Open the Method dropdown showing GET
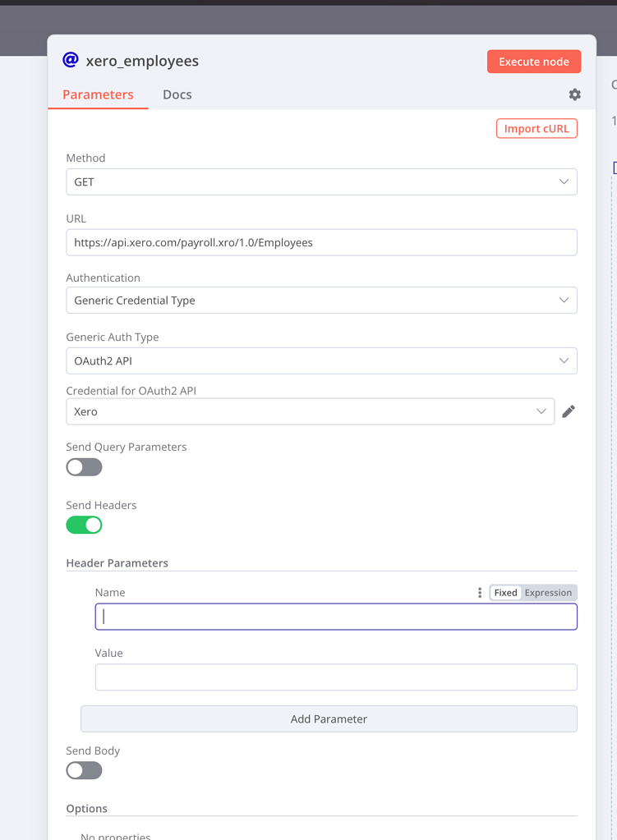The height and width of the screenshot is (840, 617). click(x=321, y=182)
